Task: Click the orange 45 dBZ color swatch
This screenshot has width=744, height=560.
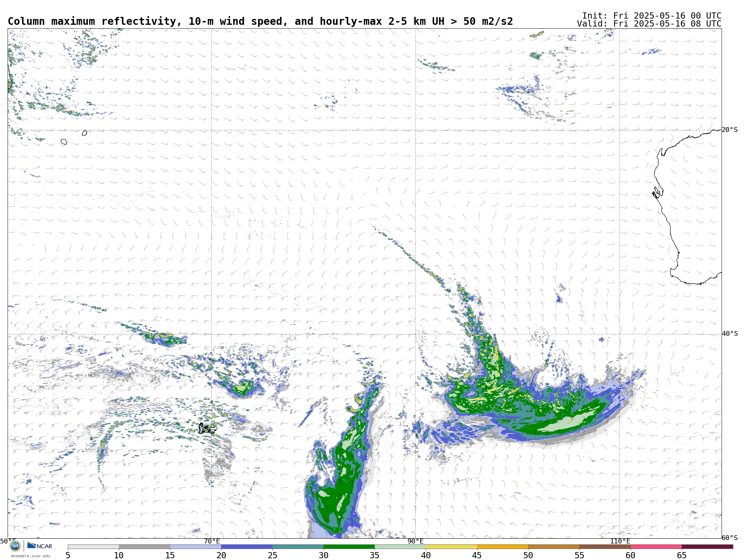Action: point(503,547)
